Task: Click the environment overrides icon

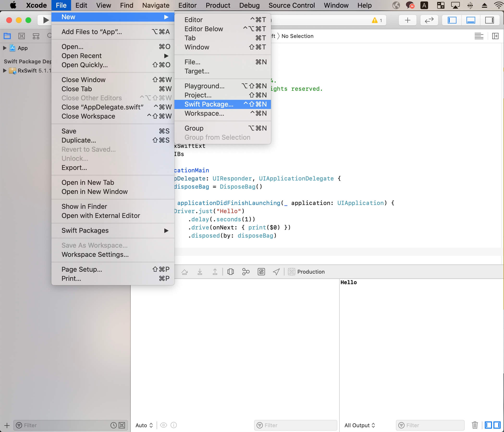Action: point(261,272)
